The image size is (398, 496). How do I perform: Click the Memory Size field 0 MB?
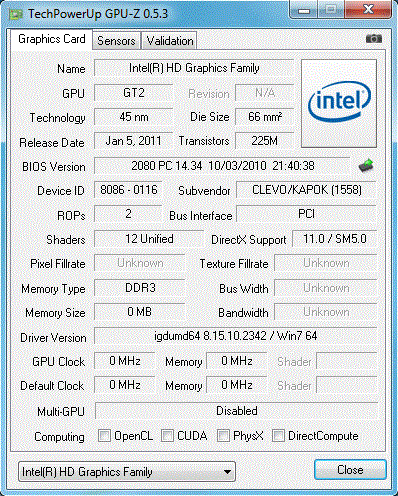coord(140,312)
